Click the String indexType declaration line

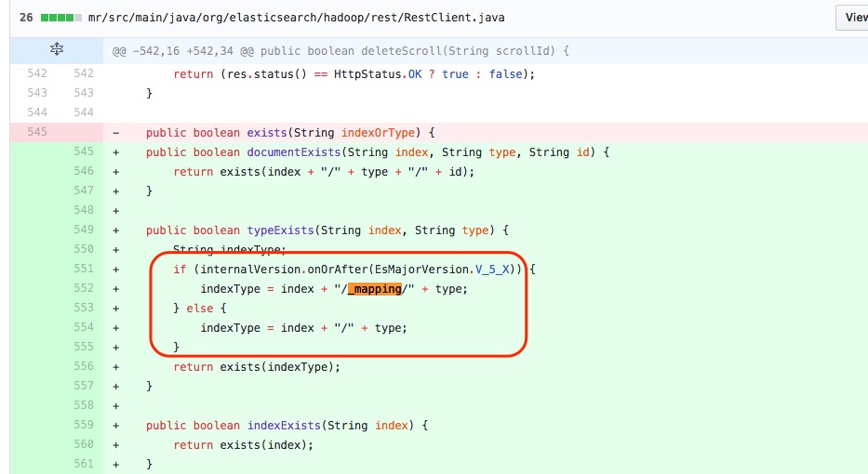[229, 249]
